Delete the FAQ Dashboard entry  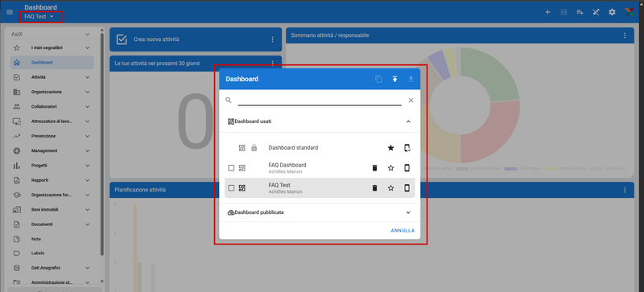pyautogui.click(x=374, y=168)
